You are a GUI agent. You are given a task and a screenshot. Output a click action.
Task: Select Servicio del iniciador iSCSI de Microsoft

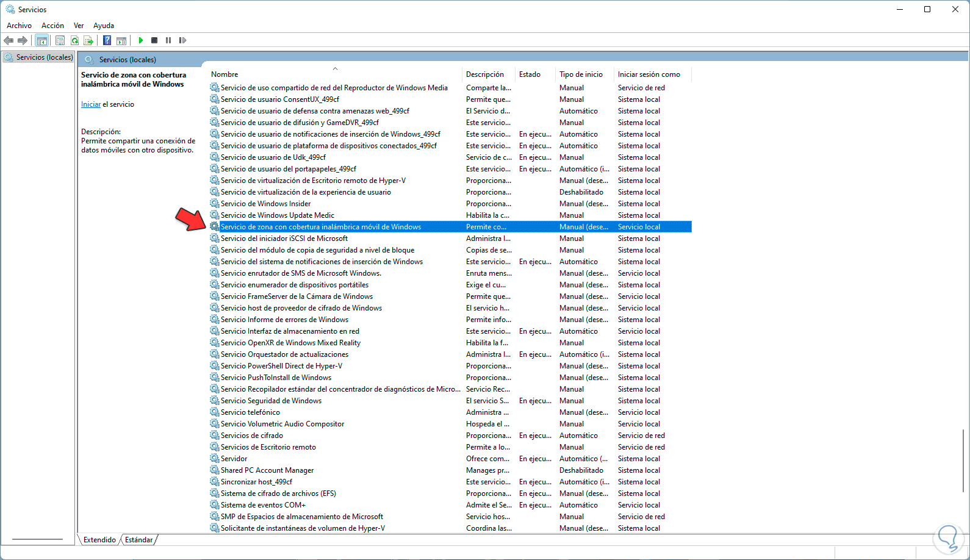pos(450,239)
